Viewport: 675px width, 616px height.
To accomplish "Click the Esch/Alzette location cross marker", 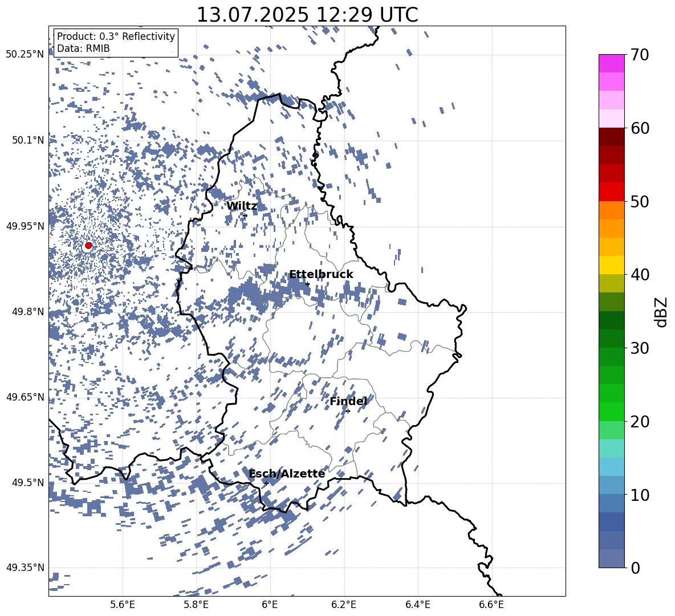I will [266, 483].
